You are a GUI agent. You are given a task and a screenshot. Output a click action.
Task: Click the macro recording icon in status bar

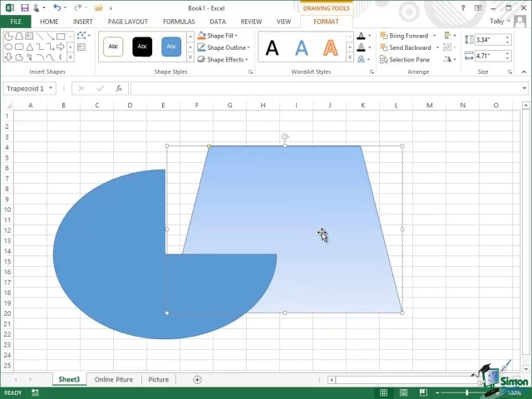pyautogui.click(x=34, y=392)
